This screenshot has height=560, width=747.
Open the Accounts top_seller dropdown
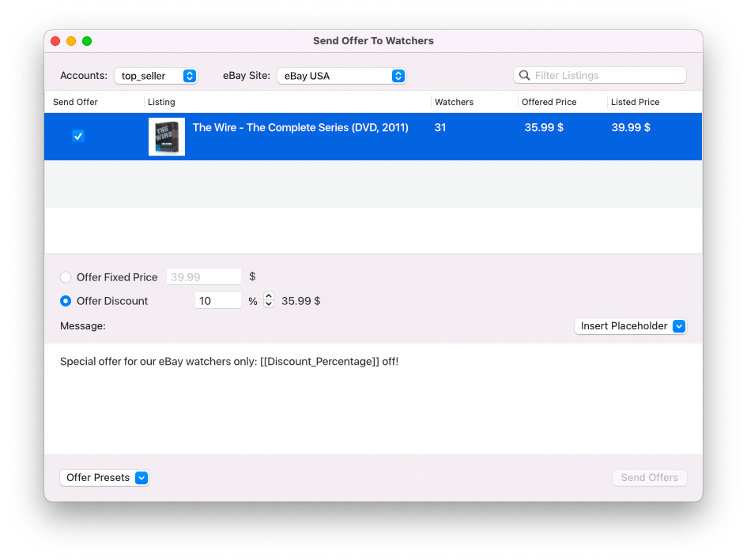tap(156, 76)
